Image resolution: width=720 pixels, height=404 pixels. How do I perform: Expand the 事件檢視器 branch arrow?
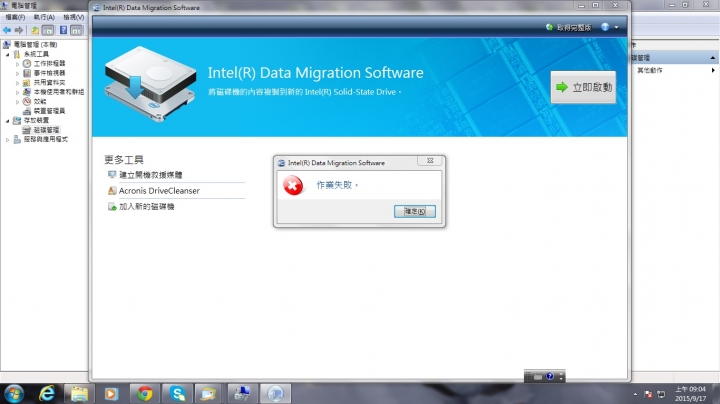point(17,73)
